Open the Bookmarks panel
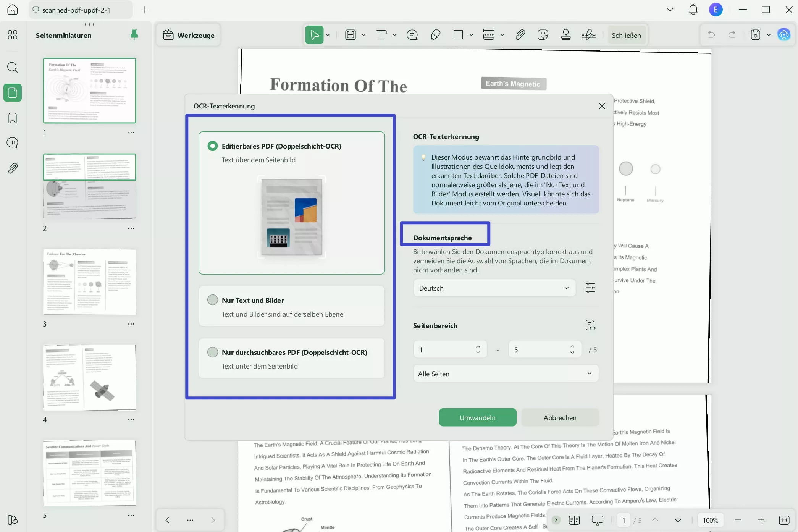The width and height of the screenshot is (798, 532). [12, 118]
